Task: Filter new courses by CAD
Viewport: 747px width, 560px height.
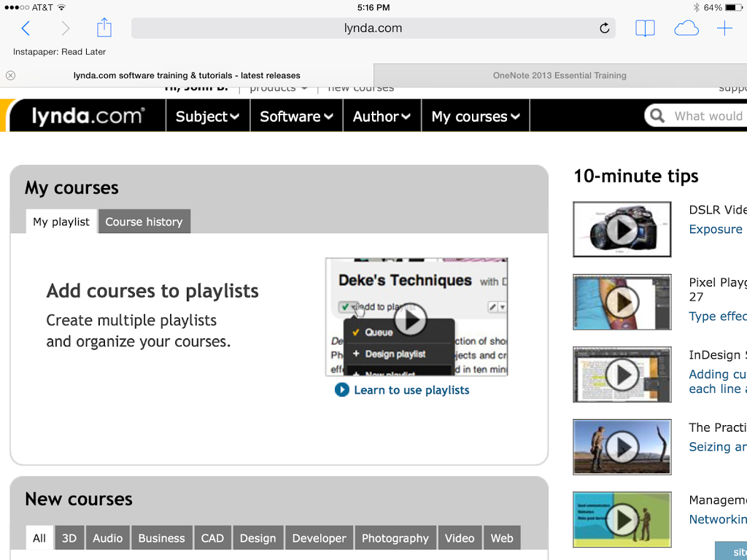Action: click(212, 538)
